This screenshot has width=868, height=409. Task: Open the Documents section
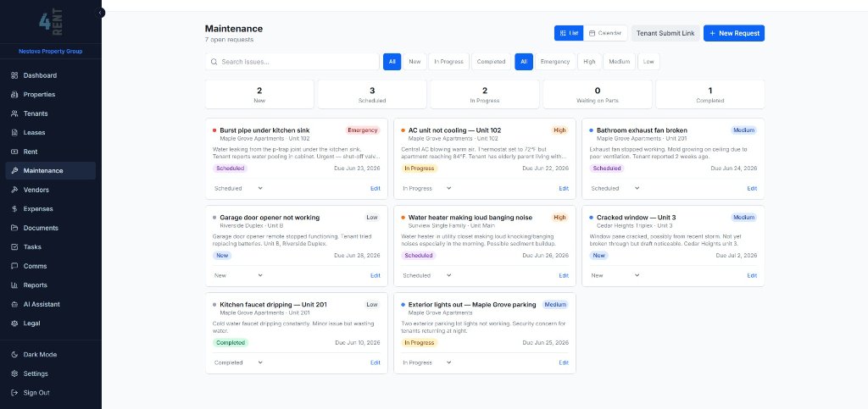point(50,228)
